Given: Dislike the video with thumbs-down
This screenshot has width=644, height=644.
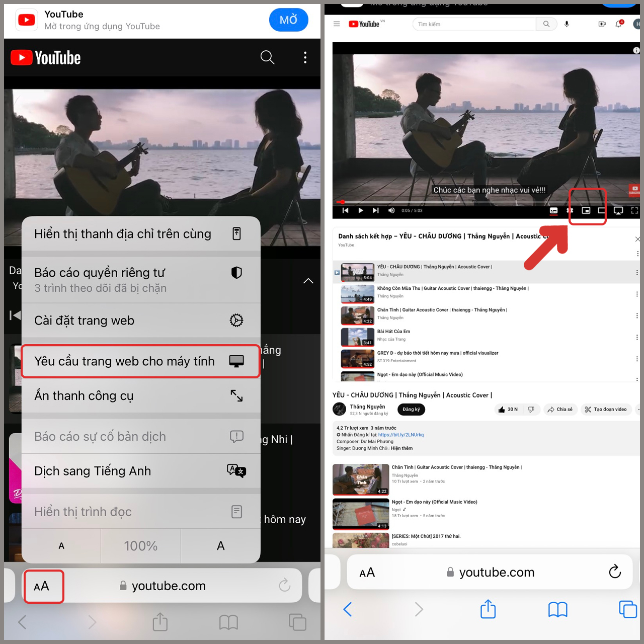Looking at the screenshot, I should point(531,410).
